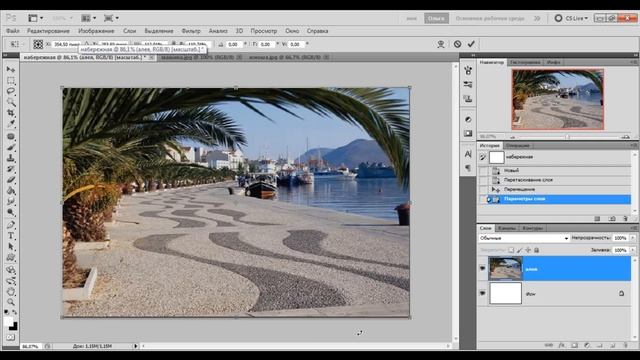Screen dimensions: 640x360
Task: Create new snapshot in History panel
Action: [x=612, y=219]
